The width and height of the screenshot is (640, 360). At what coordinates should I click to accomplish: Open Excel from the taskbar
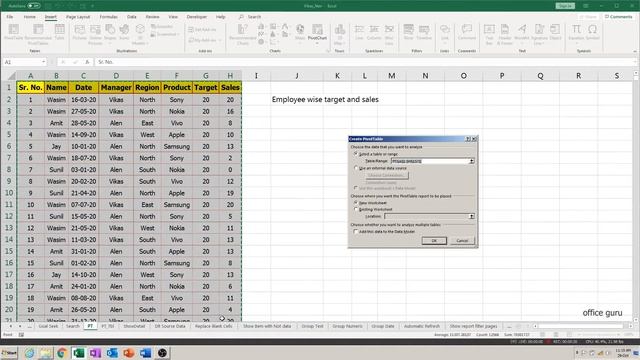coord(78,353)
